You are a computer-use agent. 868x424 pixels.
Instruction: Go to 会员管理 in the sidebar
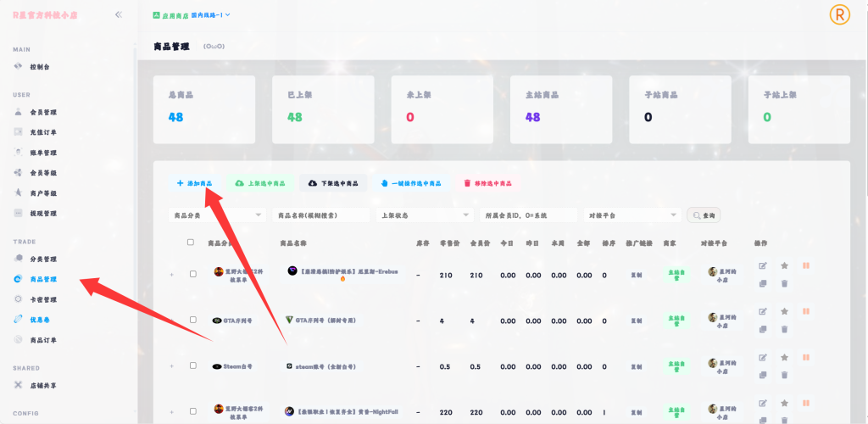[x=43, y=112]
